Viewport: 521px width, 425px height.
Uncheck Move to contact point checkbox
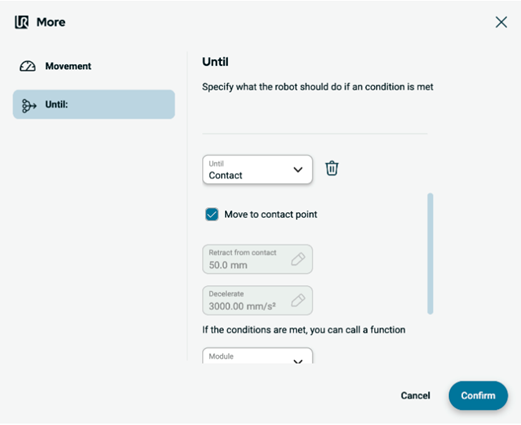coord(212,214)
